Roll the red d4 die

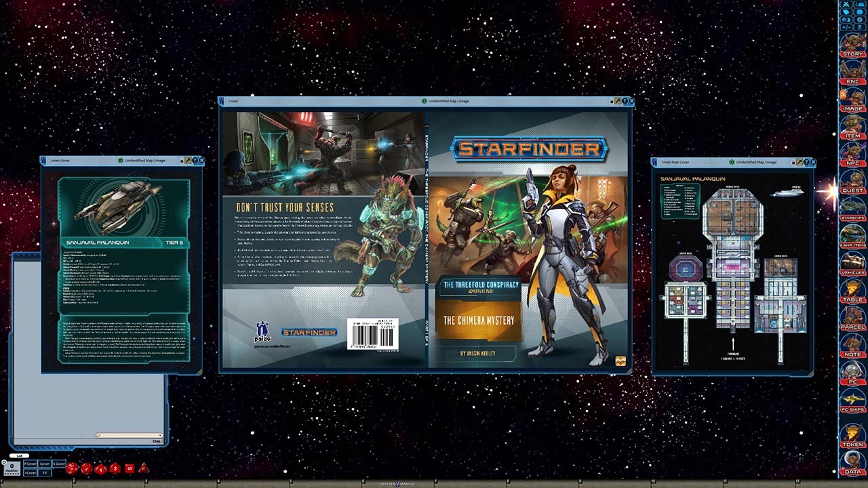[143, 468]
